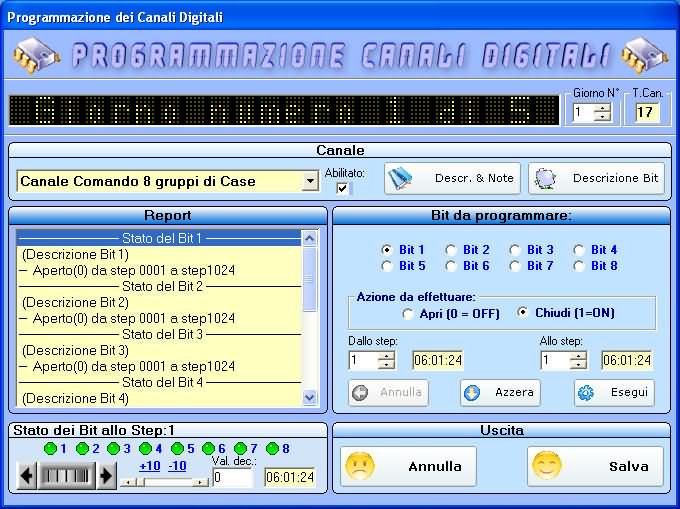Click Report list scrollbar up arrow
Screen dimensions: 680x509
coord(310,238)
